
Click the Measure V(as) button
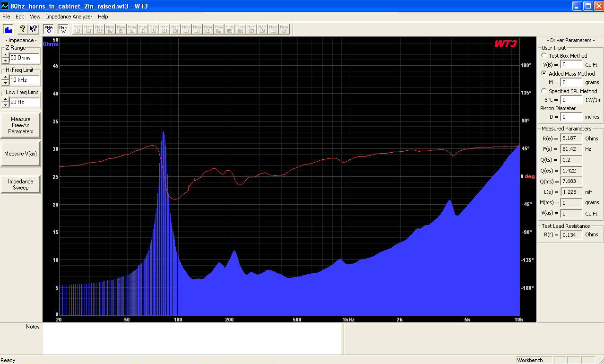coord(20,154)
